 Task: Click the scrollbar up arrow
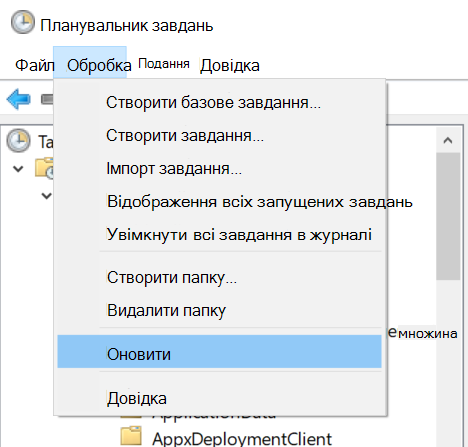click(448, 140)
